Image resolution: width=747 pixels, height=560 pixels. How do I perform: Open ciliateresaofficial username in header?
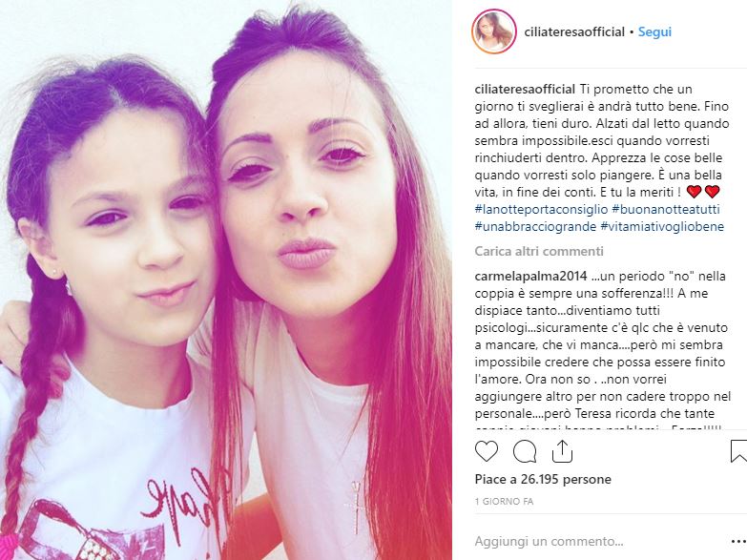pyautogui.click(x=574, y=31)
